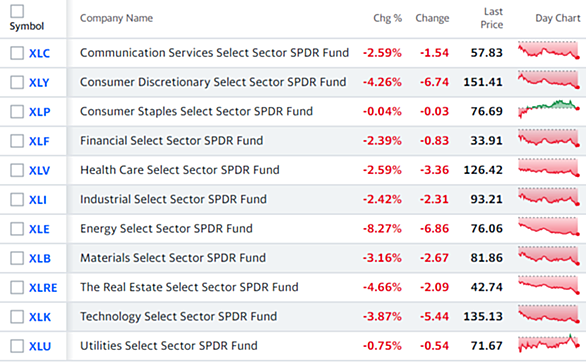
Task: Sort by the Chg % column header
Action: (388, 18)
